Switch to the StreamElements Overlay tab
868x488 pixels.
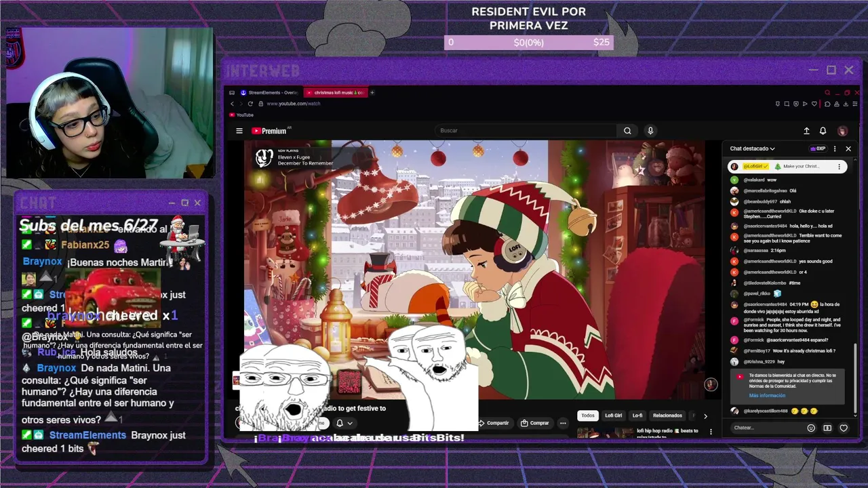coord(269,92)
